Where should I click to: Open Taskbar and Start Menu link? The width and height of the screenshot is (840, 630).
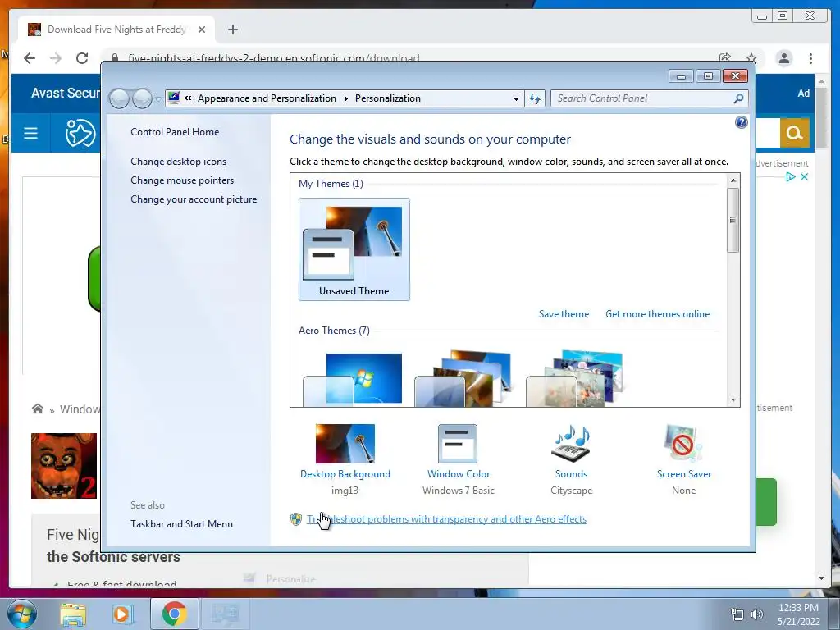(181, 524)
